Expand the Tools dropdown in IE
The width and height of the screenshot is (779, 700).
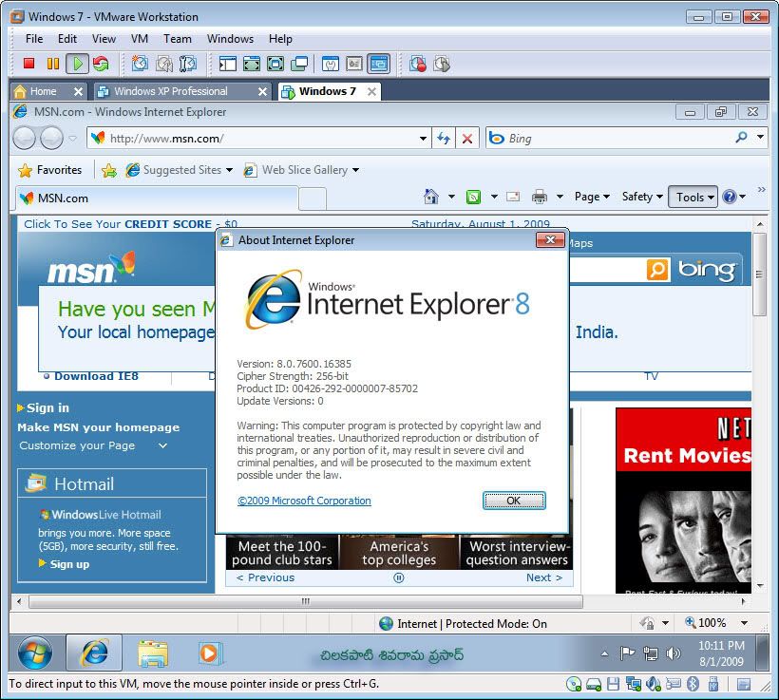pos(695,197)
